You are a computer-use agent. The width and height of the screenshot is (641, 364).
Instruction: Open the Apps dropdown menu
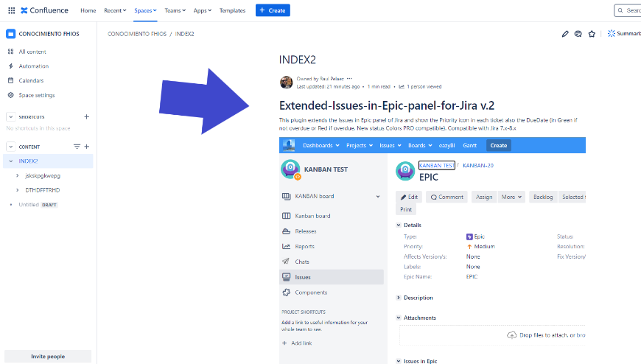click(x=203, y=10)
